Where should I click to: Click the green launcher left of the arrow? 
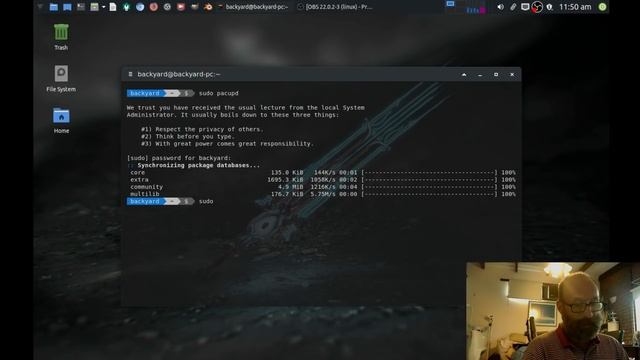[x=94, y=7]
